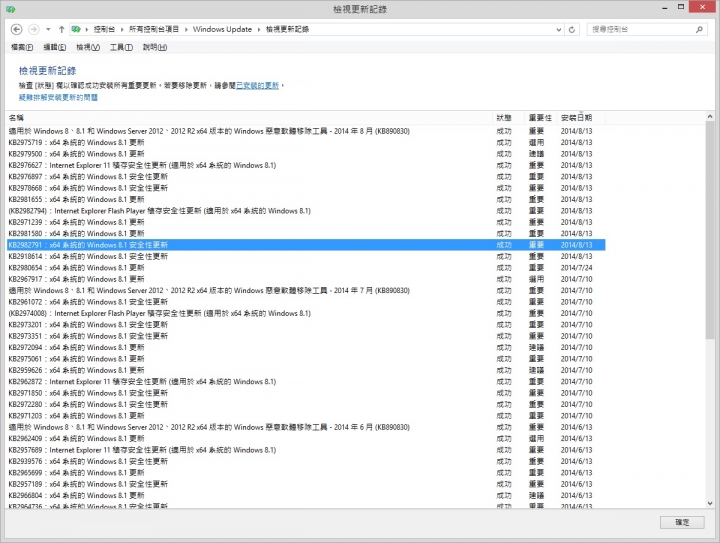Click the scrollbar up arrow
The width and height of the screenshot is (720, 543).
pos(710,117)
